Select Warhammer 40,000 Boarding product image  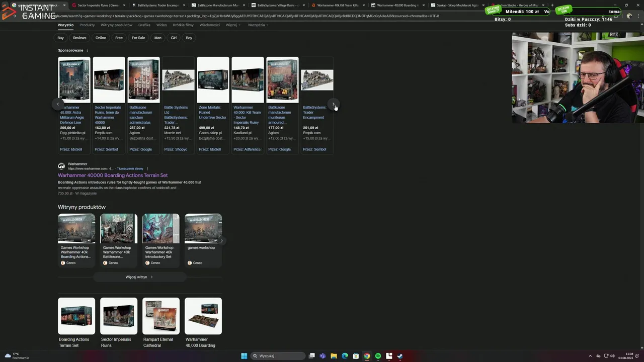[x=203, y=316]
